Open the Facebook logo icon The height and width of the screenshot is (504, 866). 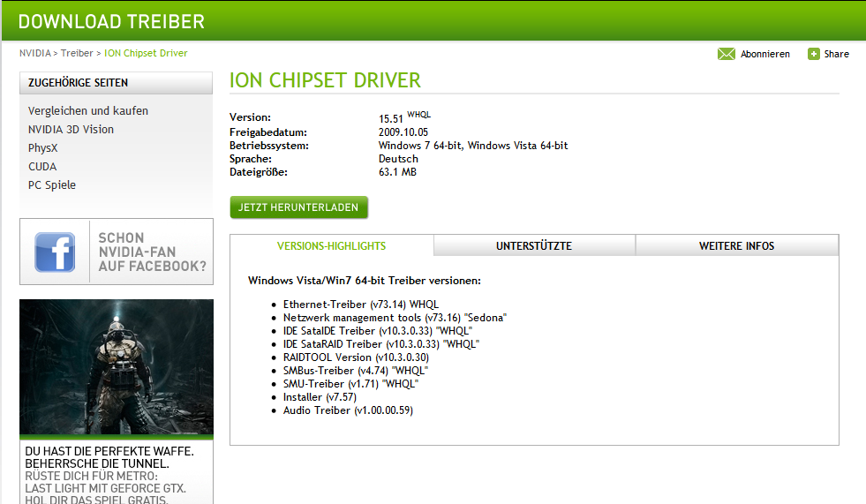[55, 252]
